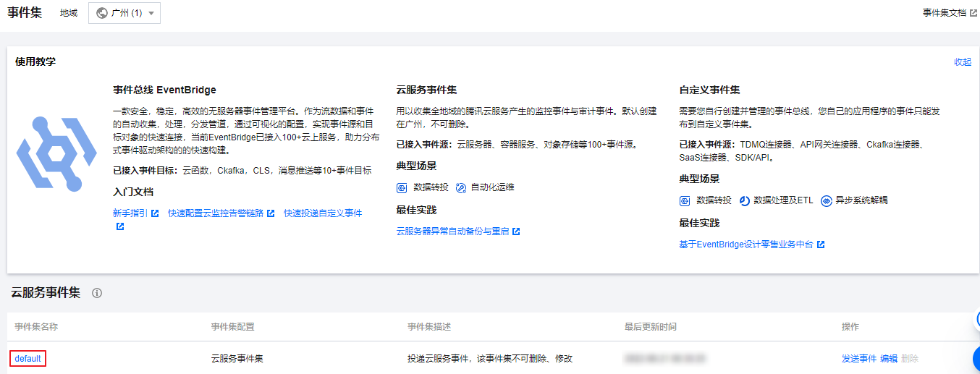
Task: Click the 事件总线 EventBridge heading
Action: (164, 90)
